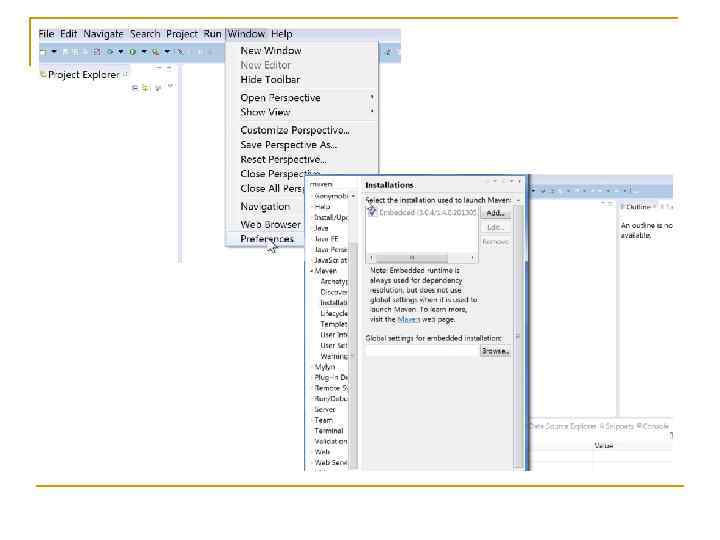720x540 pixels.
Task: Click Collapse All in Project Explorer
Action: [x=135, y=87]
